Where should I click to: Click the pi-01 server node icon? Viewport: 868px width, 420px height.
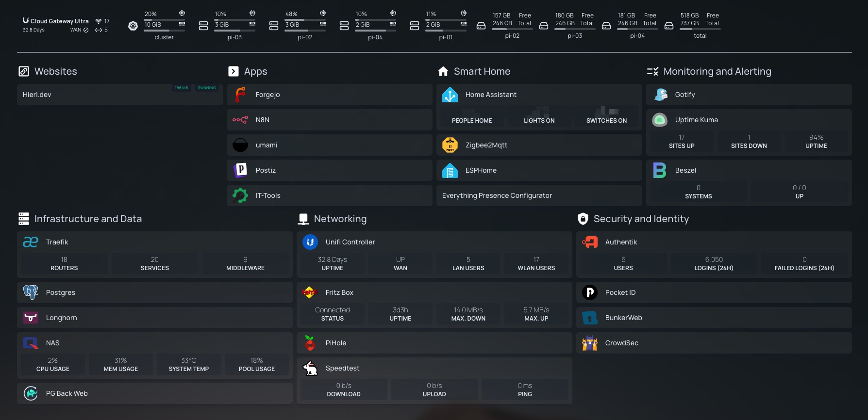415,26
